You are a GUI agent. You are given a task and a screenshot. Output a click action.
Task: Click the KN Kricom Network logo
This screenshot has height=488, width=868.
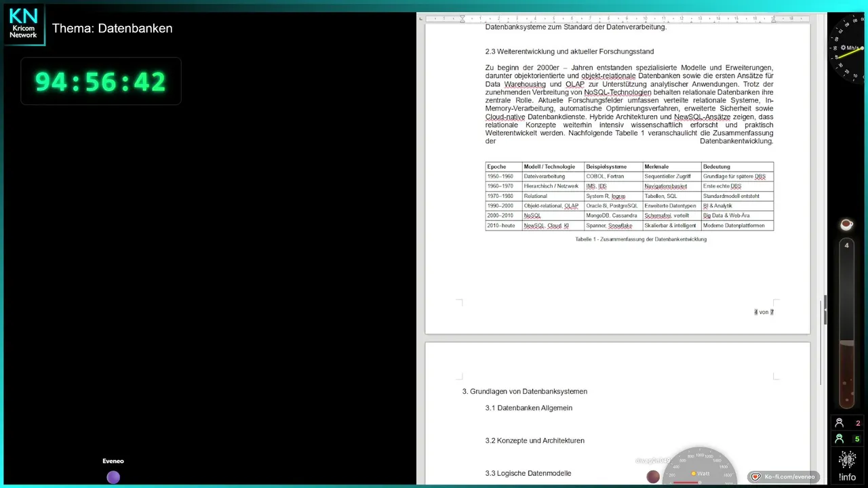[x=24, y=24]
